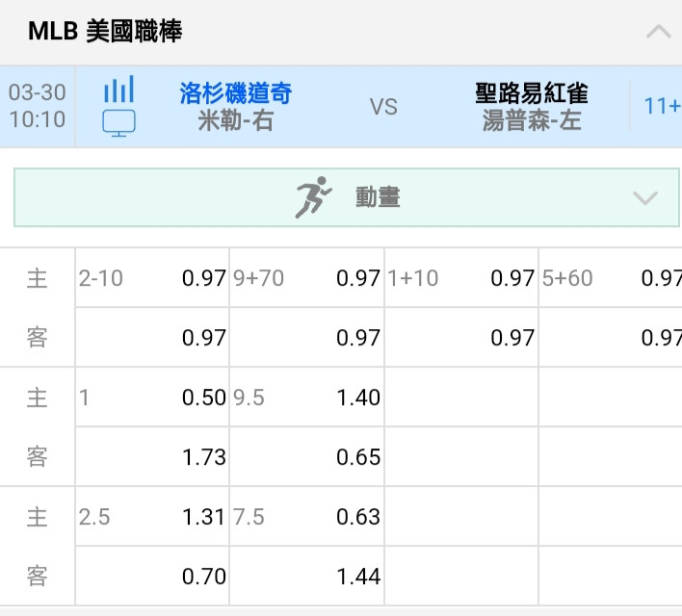This screenshot has height=616, width=682.
Task: Select 洛杉磯道奇 team name
Action: coord(235,93)
